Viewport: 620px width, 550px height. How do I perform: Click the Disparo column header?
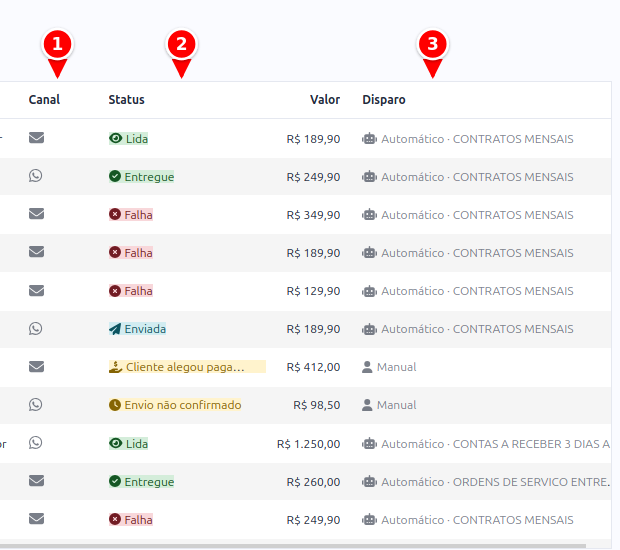click(x=384, y=100)
